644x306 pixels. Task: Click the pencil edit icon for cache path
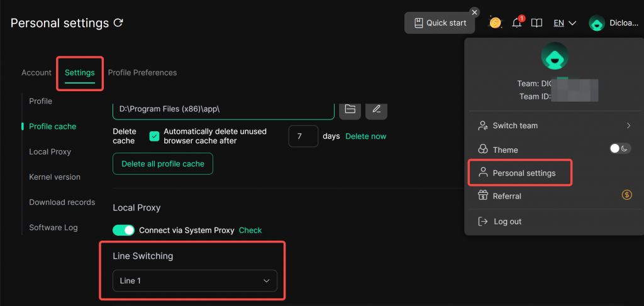point(376,109)
